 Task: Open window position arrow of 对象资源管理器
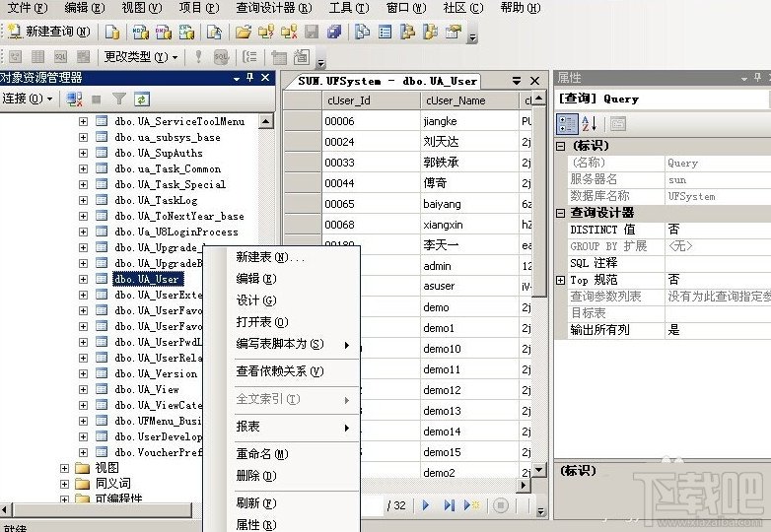[x=237, y=78]
